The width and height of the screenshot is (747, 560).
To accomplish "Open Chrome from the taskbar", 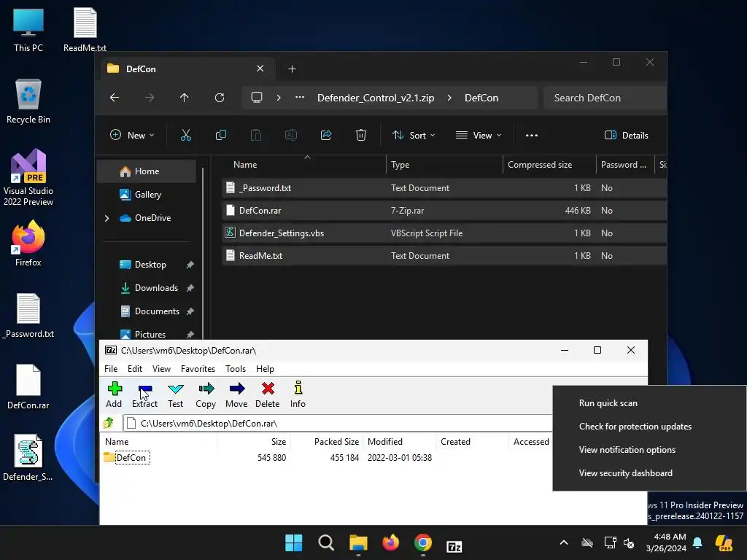I will (422, 542).
